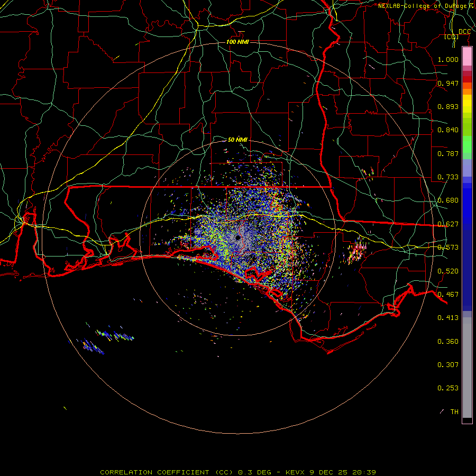Screen dimensions: 476x476
Task: Click the [CC] legend unit label
Action: (452, 36)
